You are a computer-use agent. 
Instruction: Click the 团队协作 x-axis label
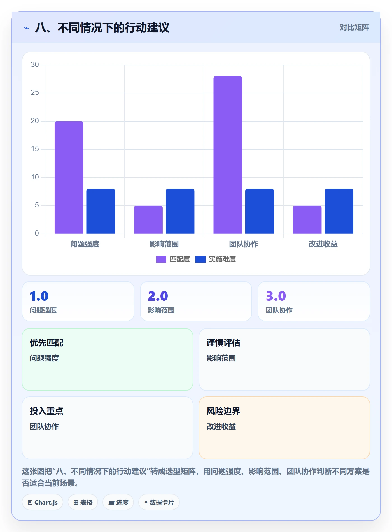click(x=244, y=244)
